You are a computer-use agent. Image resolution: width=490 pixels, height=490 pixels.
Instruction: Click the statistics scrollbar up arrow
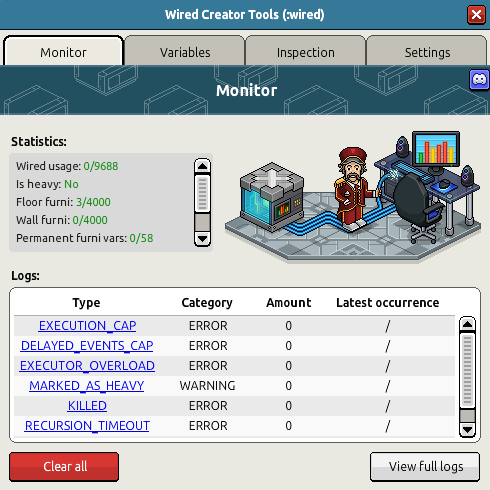(202, 166)
